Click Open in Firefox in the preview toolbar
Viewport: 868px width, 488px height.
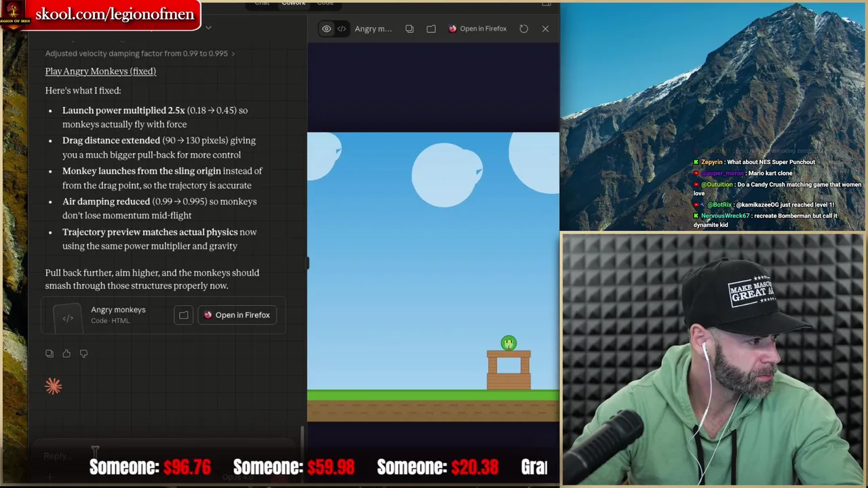[477, 28]
